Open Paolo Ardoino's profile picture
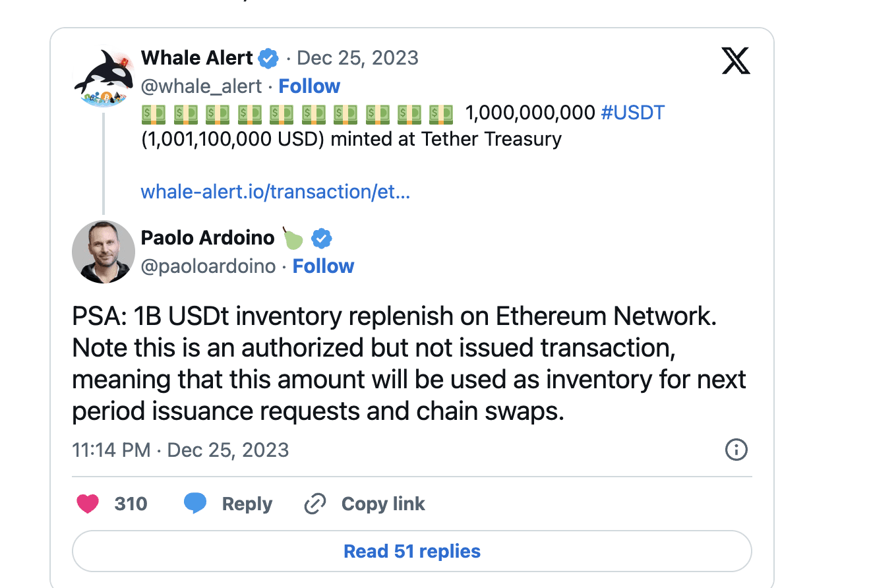The height and width of the screenshot is (588, 869). click(x=104, y=251)
